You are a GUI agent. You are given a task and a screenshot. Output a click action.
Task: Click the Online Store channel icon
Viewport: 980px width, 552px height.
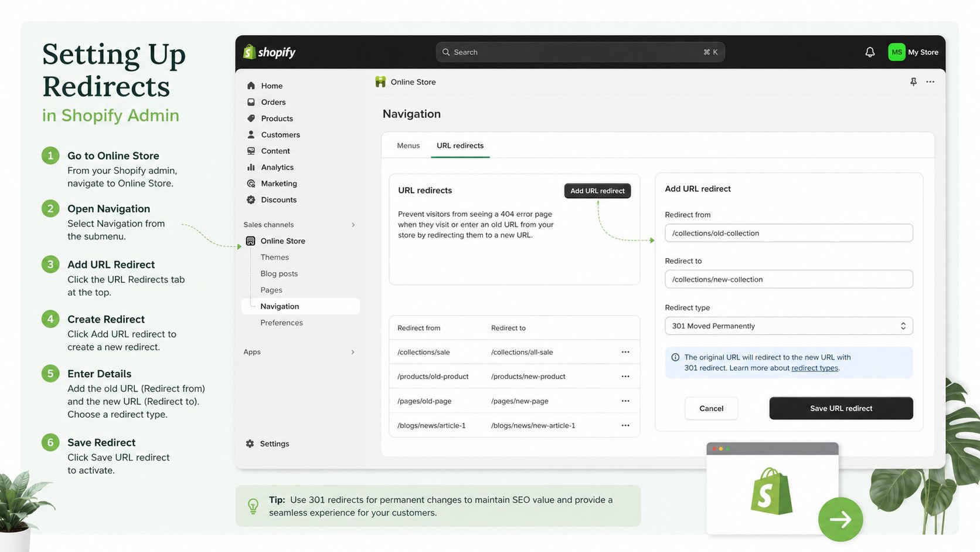coord(251,241)
